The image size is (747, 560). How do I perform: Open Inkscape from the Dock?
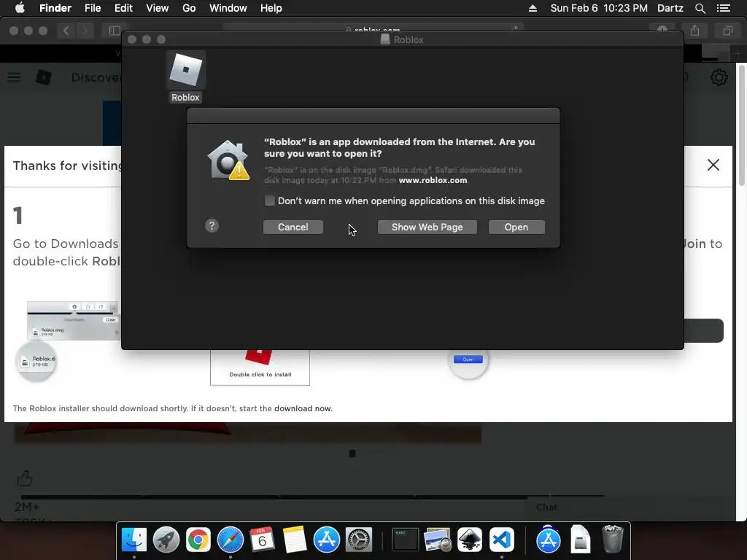tap(470, 540)
